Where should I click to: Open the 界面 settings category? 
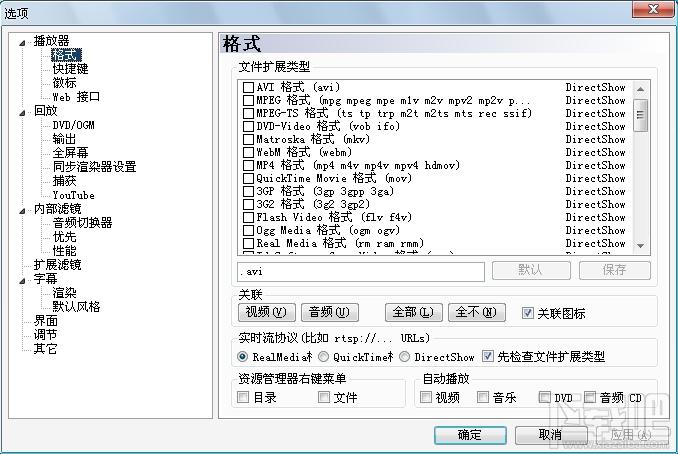pyautogui.click(x=46, y=321)
